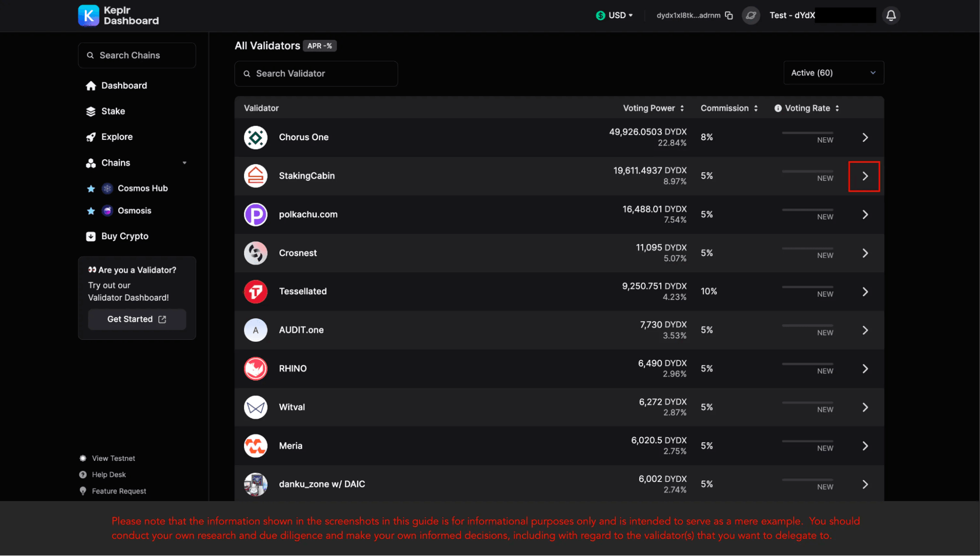Copy the dydx wallet address

pos(729,15)
